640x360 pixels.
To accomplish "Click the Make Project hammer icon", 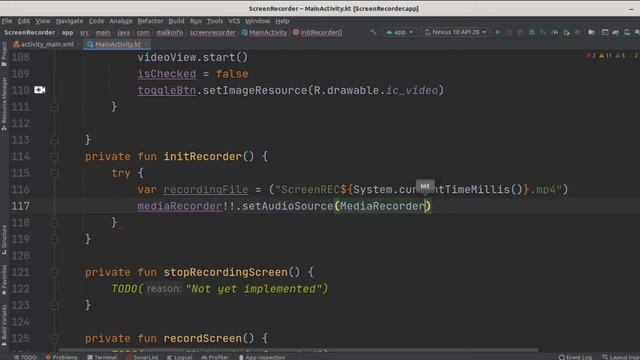I will pyautogui.click(x=373, y=32).
